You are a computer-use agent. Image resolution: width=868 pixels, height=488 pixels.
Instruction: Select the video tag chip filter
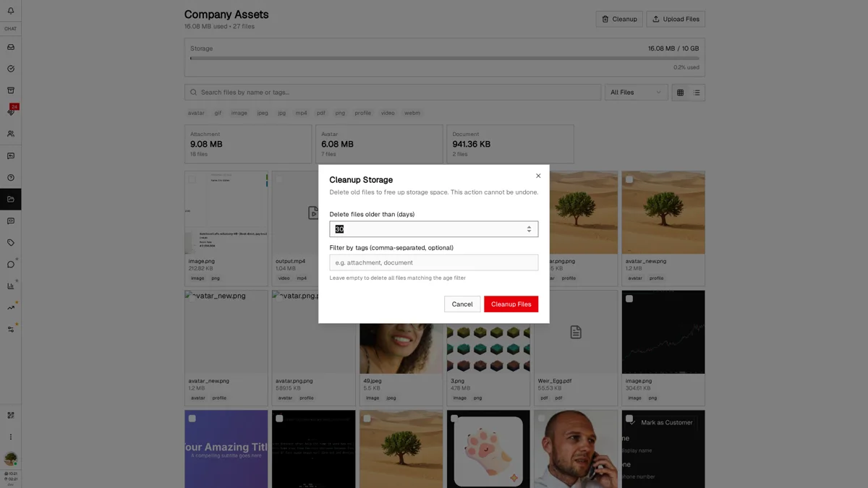[x=388, y=113]
